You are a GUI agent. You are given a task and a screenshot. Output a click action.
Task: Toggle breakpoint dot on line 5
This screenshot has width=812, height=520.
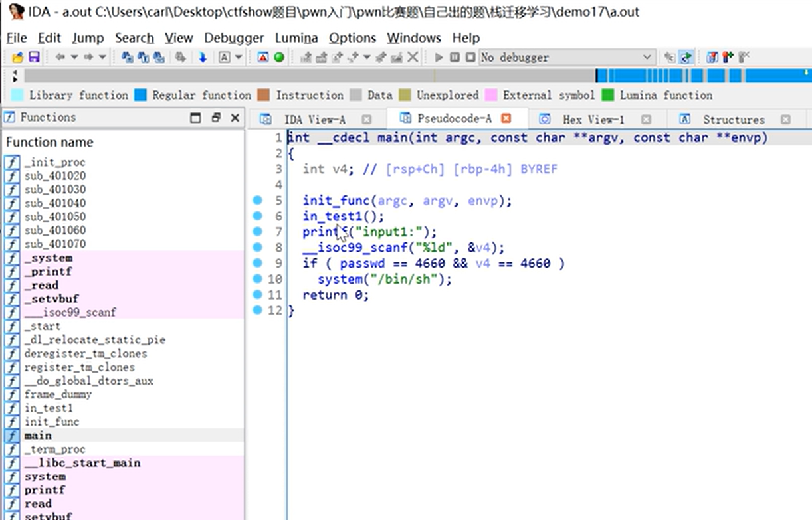(x=258, y=200)
